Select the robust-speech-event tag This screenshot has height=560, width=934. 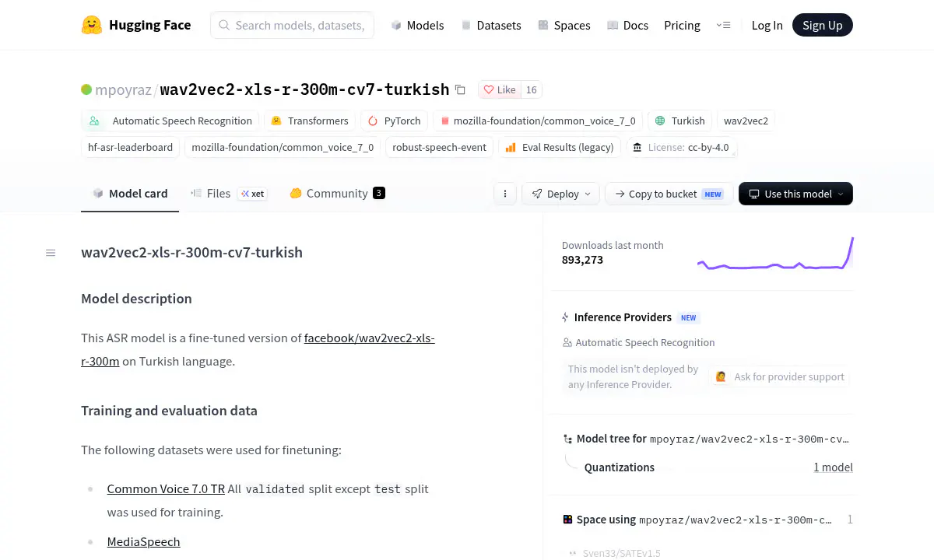pos(439,147)
